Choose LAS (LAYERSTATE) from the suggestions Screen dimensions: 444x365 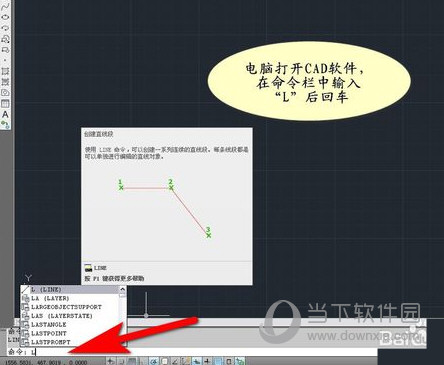[x=70, y=315]
